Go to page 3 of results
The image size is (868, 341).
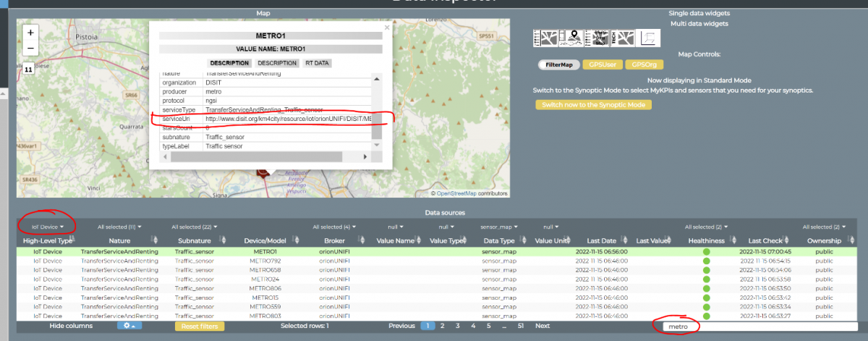pos(457,326)
